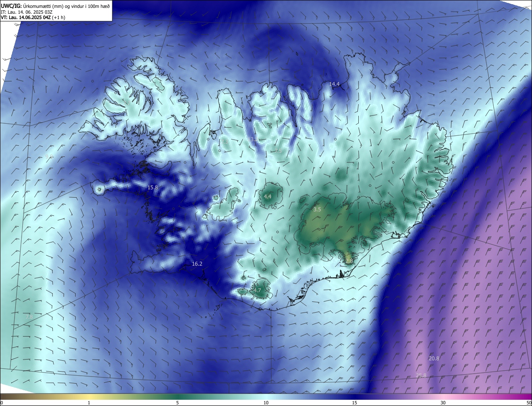Viewport: 532px width, 406px height.
Task: Click the 'VT: Lau. 14.06.2025 04Z (+1 h)' line
Action: coord(33,17)
